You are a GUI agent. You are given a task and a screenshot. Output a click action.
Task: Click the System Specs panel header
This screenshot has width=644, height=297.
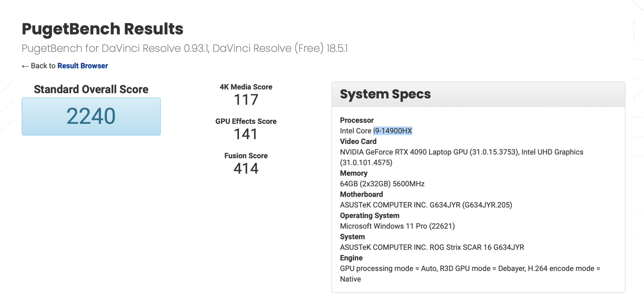click(x=478, y=94)
